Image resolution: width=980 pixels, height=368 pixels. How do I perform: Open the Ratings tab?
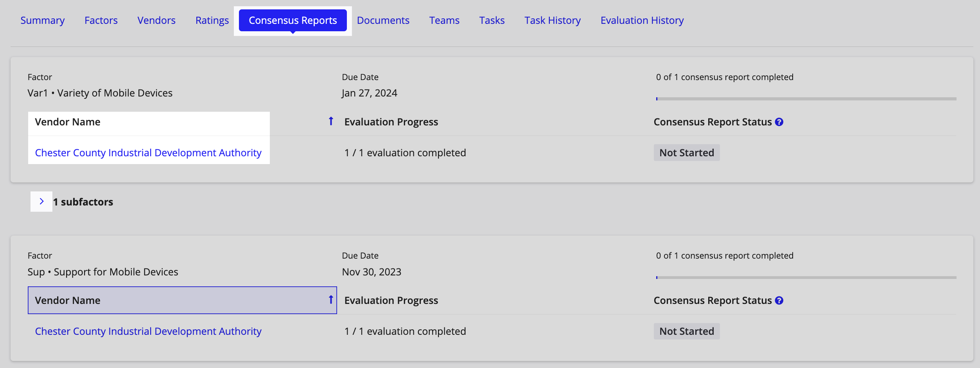point(212,20)
